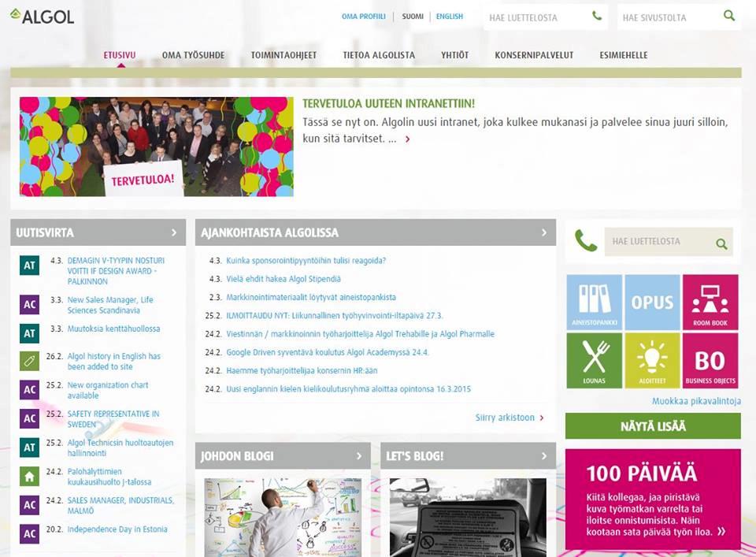Click house icon beside Palohälyttimien kuukausihuolto
Image resolution: width=756 pixels, height=557 pixels.
(29, 477)
